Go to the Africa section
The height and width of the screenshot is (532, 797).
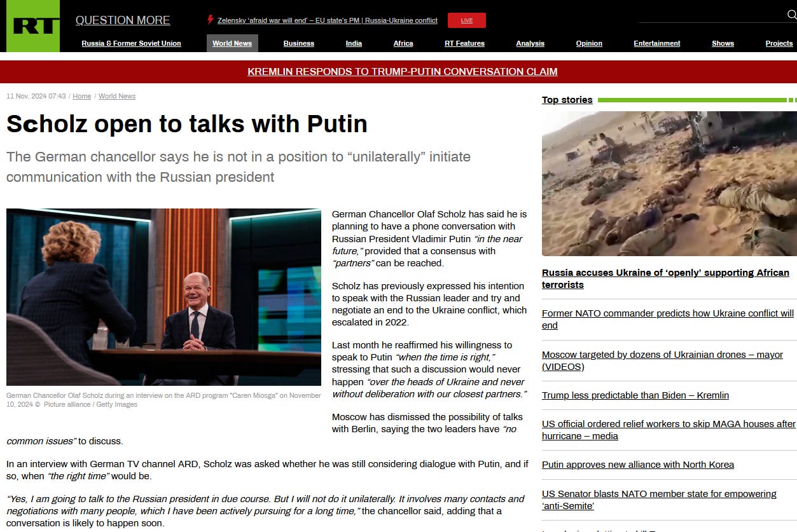pos(403,43)
